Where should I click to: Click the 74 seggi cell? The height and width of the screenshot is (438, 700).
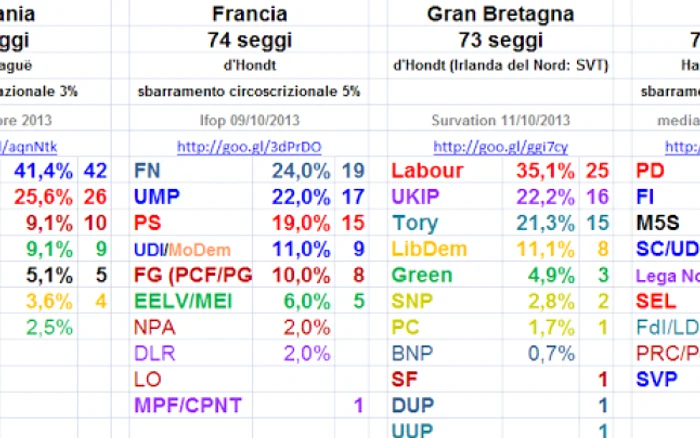point(249,40)
